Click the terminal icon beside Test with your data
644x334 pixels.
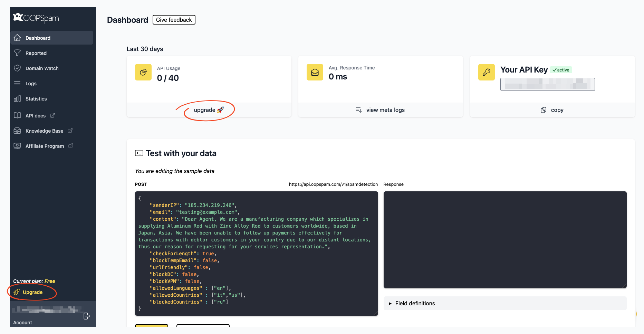139,153
